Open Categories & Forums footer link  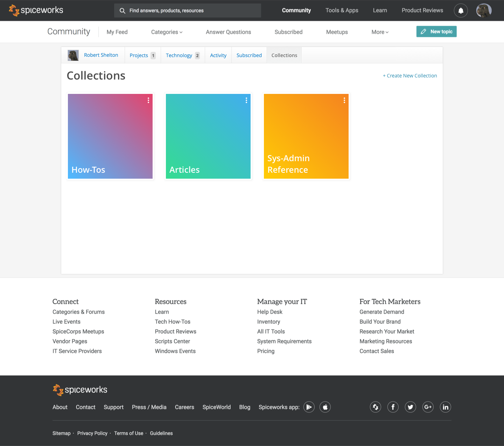point(79,312)
